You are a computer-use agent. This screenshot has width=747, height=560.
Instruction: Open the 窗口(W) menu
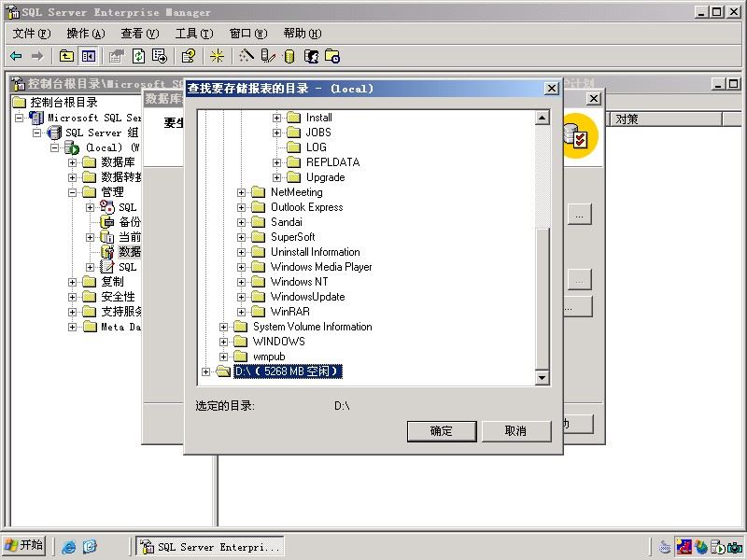(x=248, y=34)
